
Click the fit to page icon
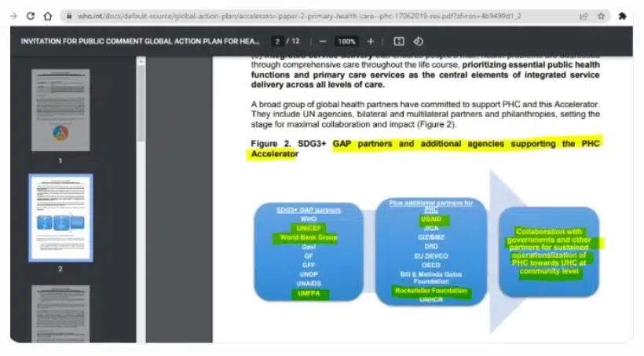pyautogui.click(x=399, y=42)
